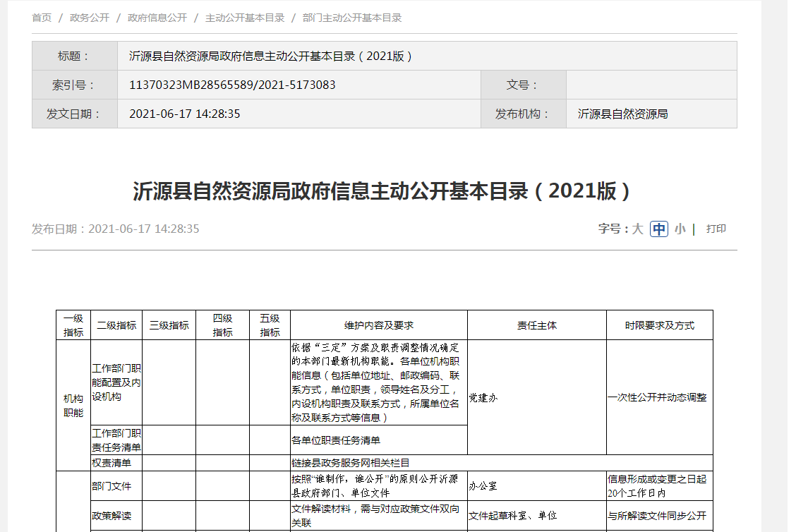Click the 打印 print link

tap(716, 229)
